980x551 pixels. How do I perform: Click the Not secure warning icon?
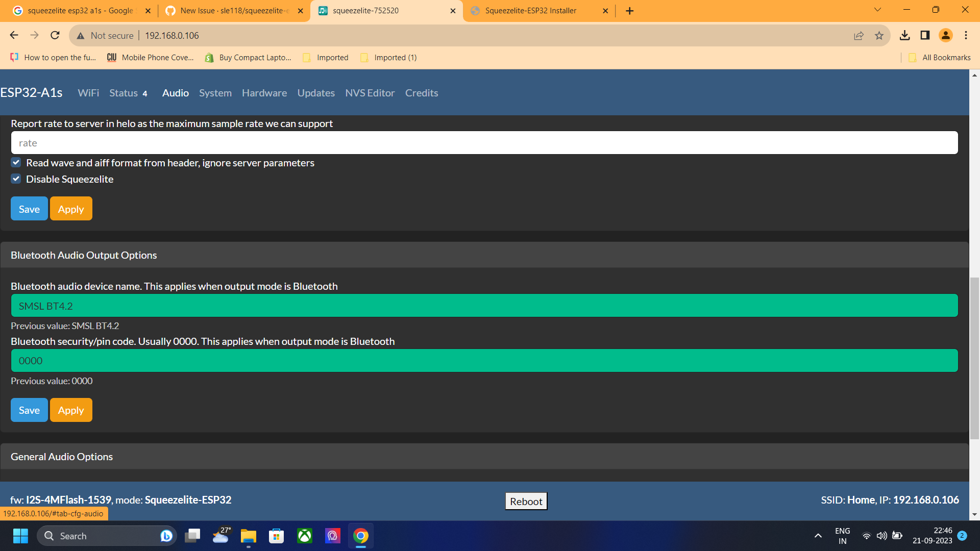81,35
